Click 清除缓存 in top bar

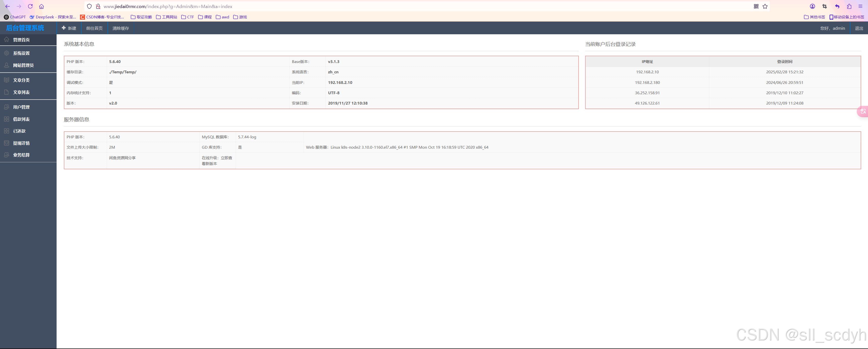pyautogui.click(x=121, y=28)
